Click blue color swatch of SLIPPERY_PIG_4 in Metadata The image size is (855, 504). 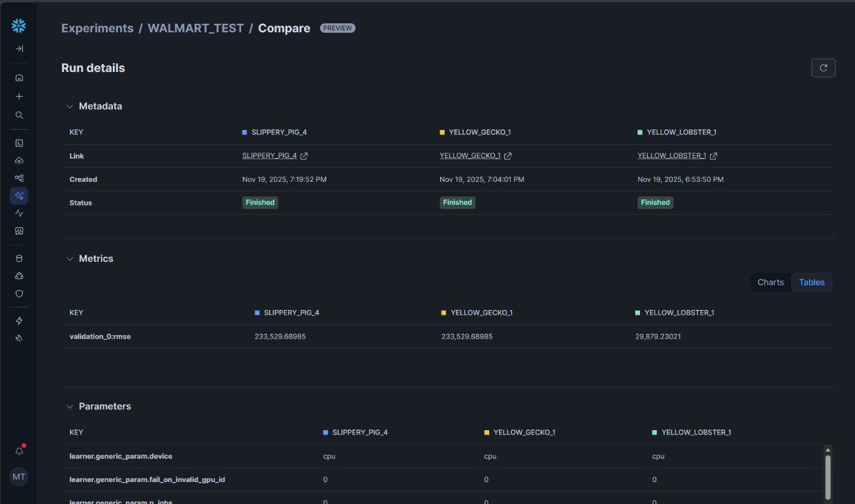pos(245,132)
